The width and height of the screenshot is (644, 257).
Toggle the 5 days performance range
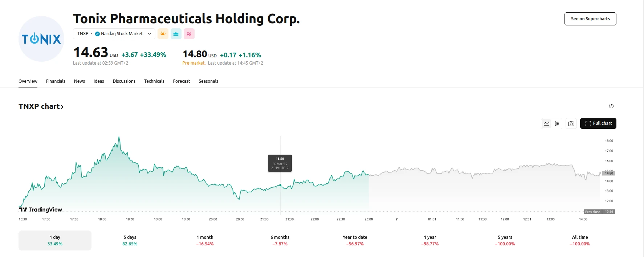pos(130,240)
